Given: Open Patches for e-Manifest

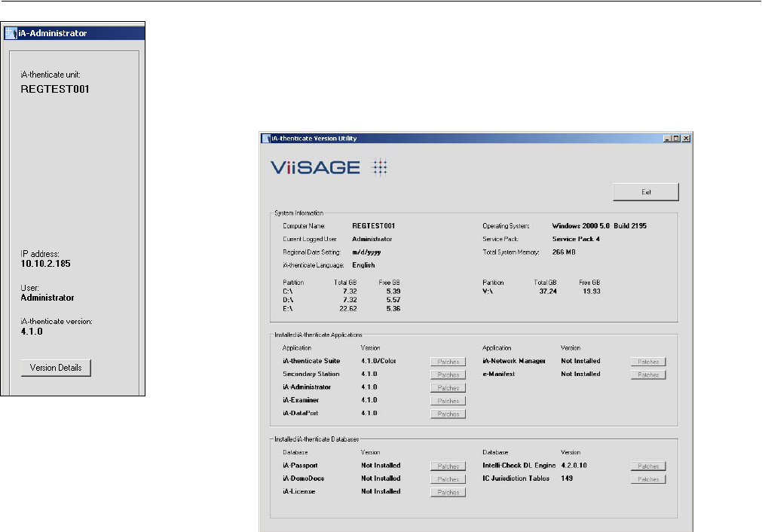Looking at the screenshot, I should [648, 375].
